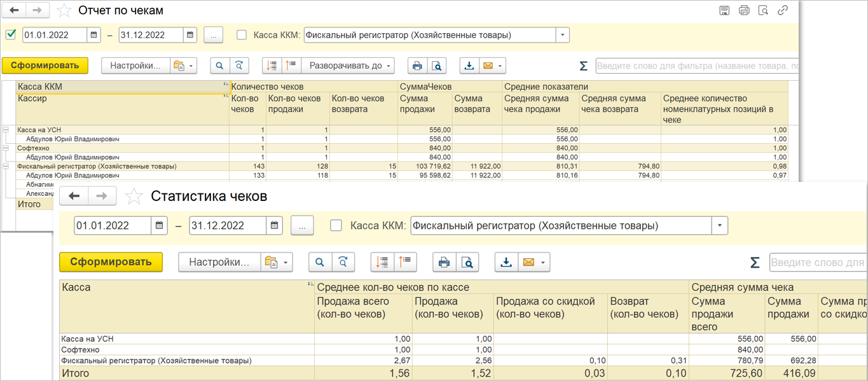Click printer icon in Статистика чеков toolbar
868x381 pixels.
click(444, 262)
